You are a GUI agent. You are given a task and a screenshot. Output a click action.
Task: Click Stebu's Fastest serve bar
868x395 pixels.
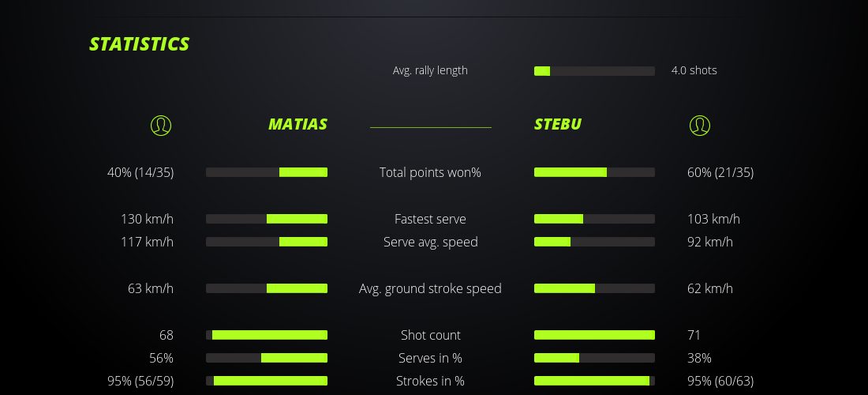pyautogui.click(x=594, y=219)
